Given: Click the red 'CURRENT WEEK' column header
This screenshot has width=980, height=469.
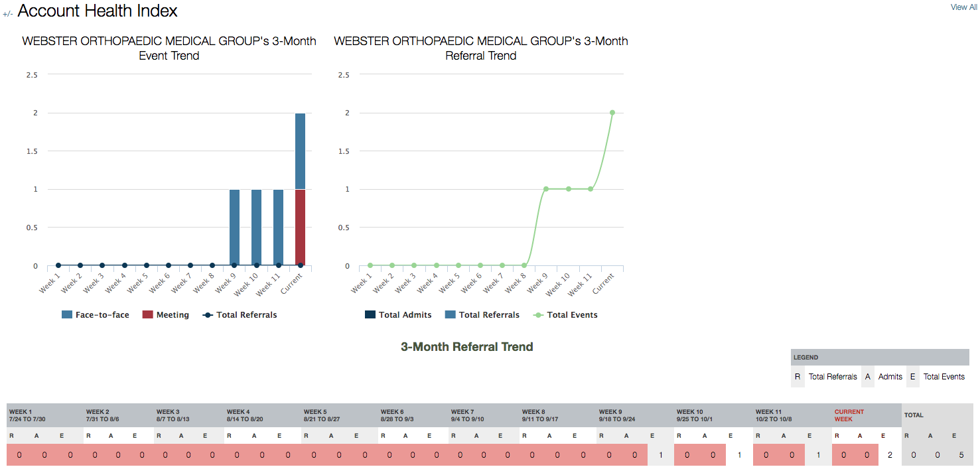Looking at the screenshot, I should (x=867, y=415).
